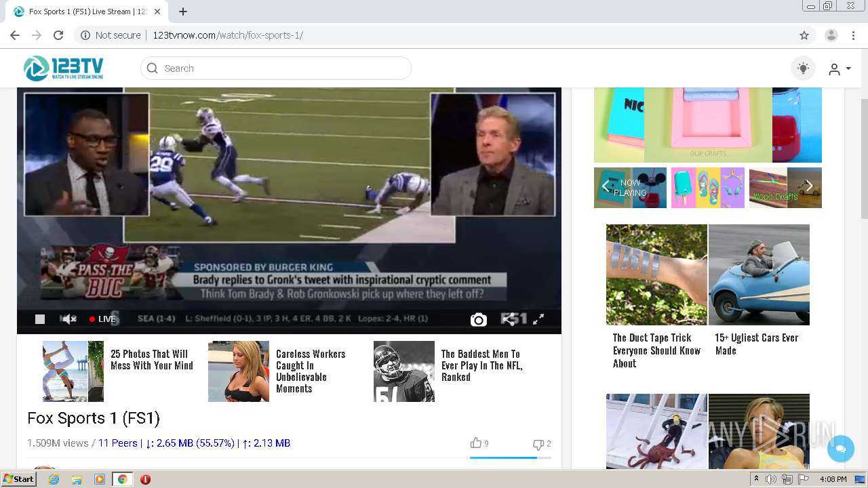Image resolution: width=868 pixels, height=488 pixels.
Task: Take a video screenshot with camera icon
Action: pos(479,320)
